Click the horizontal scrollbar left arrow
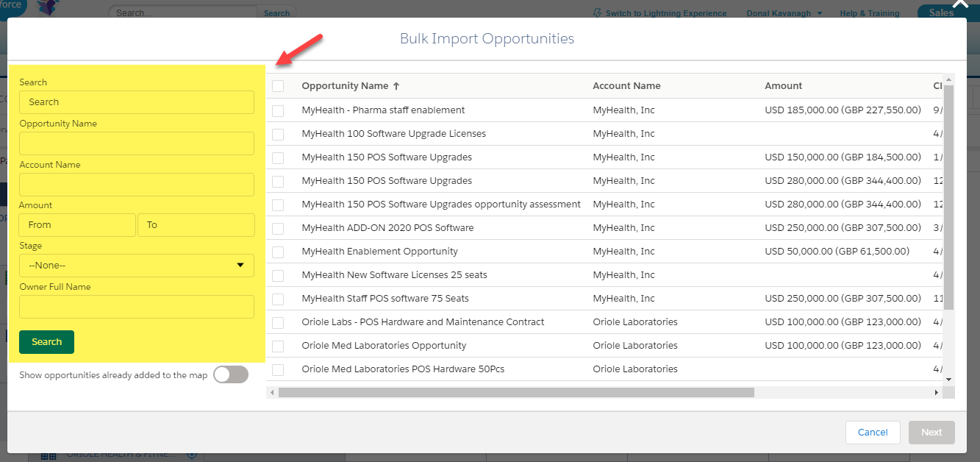This screenshot has height=462, width=980. (272, 393)
